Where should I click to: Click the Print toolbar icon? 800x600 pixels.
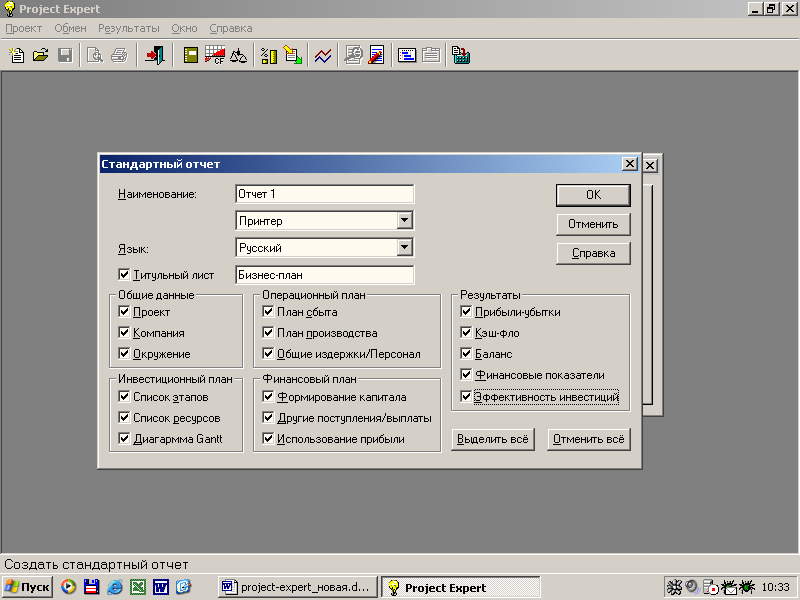click(119, 55)
